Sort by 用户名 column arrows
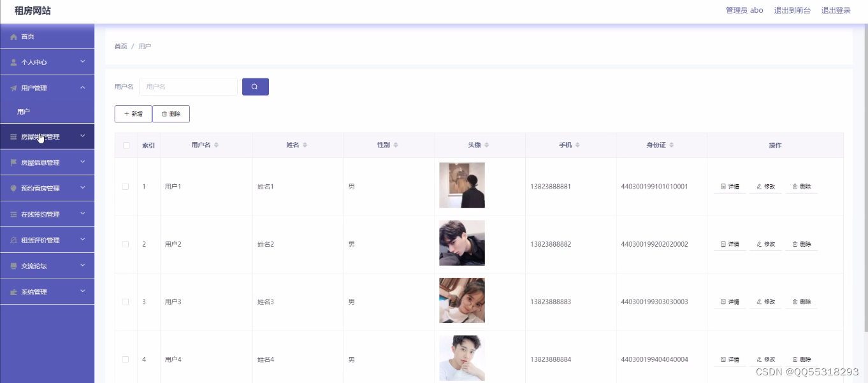The width and height of the screenshot is (868, 383). (x=216, y=145)
